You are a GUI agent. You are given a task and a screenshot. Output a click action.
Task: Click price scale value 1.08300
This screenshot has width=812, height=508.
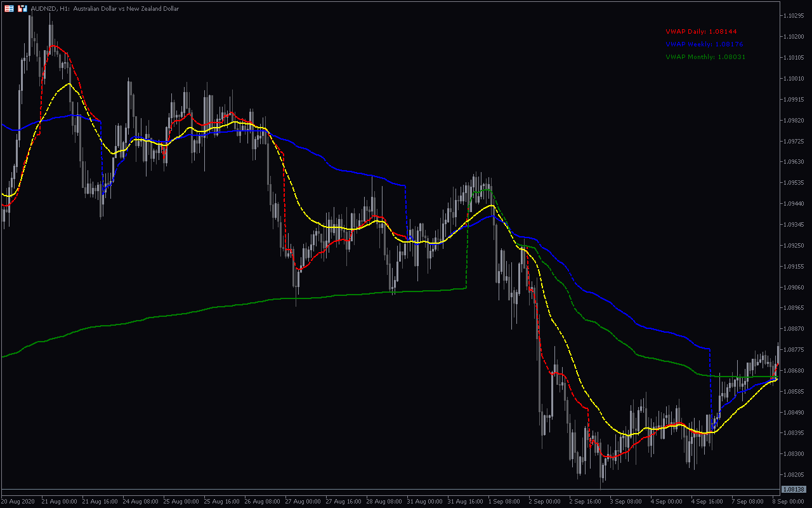[796, 455]
